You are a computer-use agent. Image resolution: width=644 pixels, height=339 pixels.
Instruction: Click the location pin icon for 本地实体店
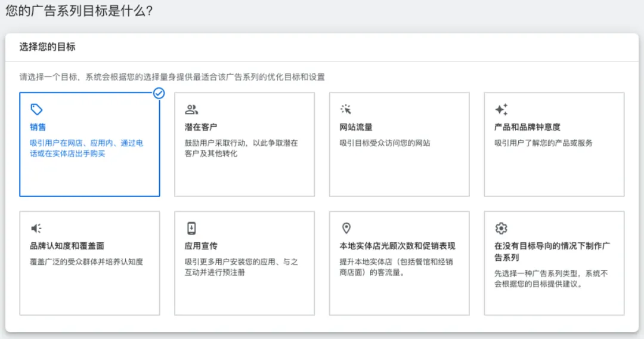pos(346,228)
